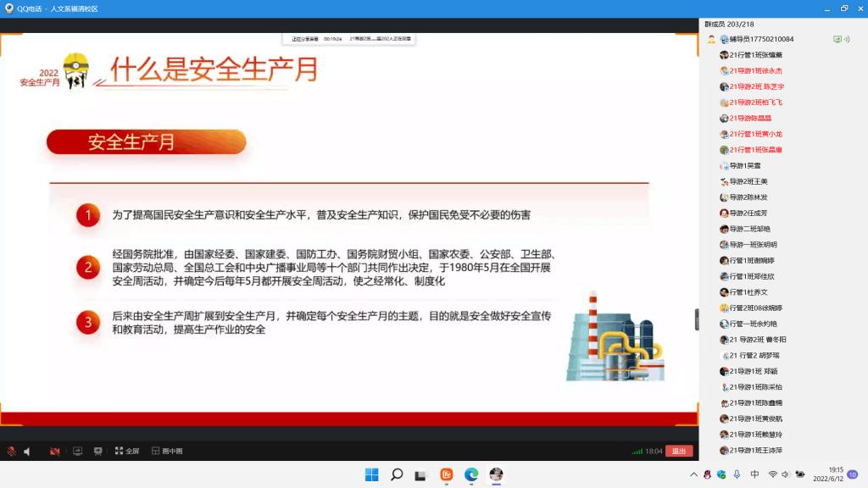Click the green signal strength indicator
Screen dimensions: 868x488
[x=637, y=452]
